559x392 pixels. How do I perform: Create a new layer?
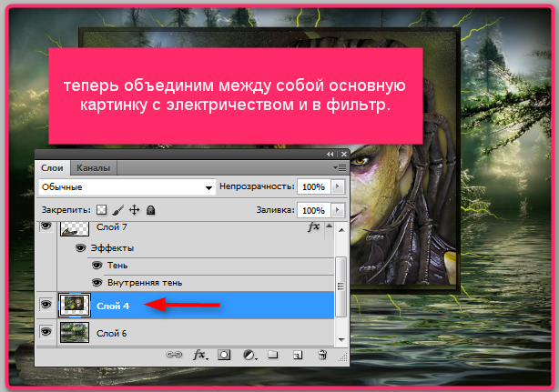298,355
